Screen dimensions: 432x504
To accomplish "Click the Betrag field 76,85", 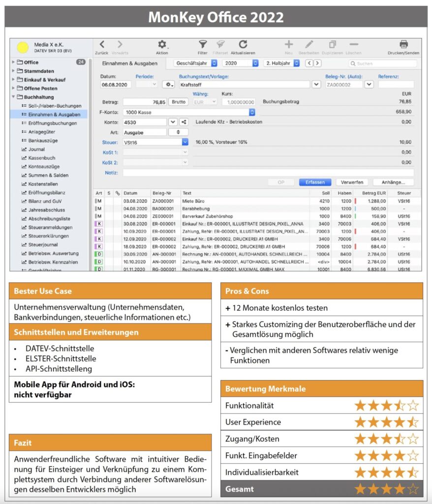I will pos(145,102).
